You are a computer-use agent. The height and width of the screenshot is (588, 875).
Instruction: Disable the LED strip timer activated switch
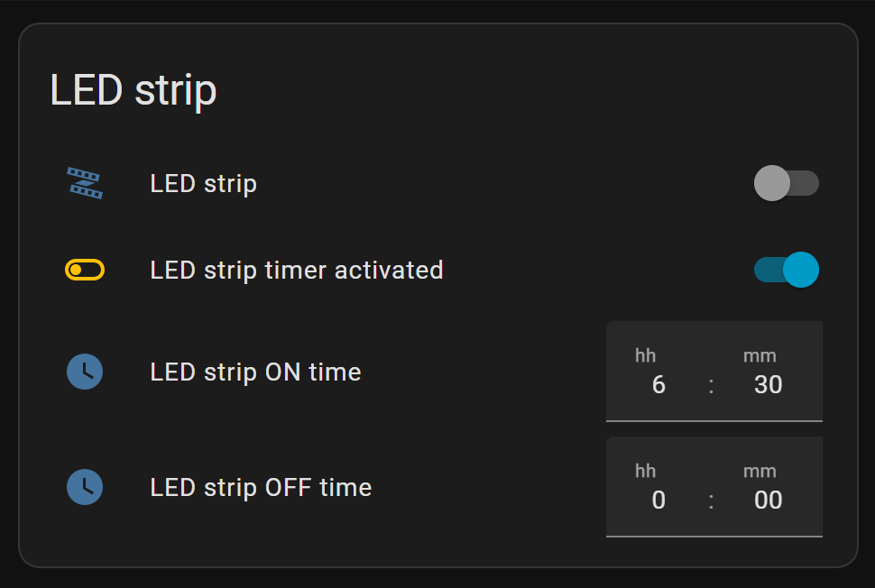tap(786, 269)
